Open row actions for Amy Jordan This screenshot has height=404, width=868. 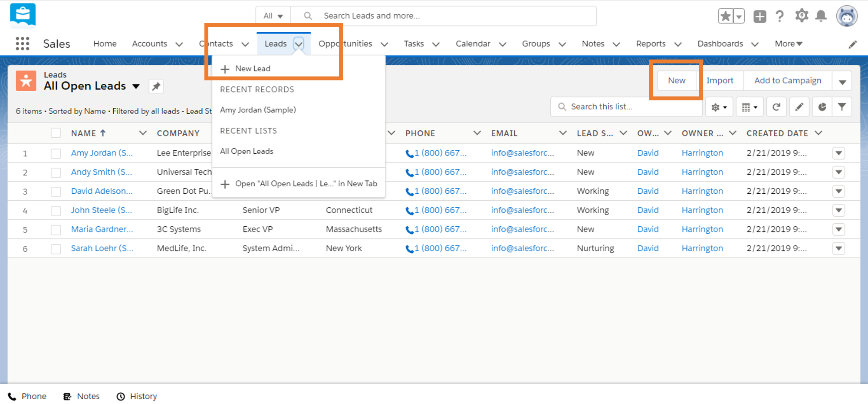coord(838,153)
